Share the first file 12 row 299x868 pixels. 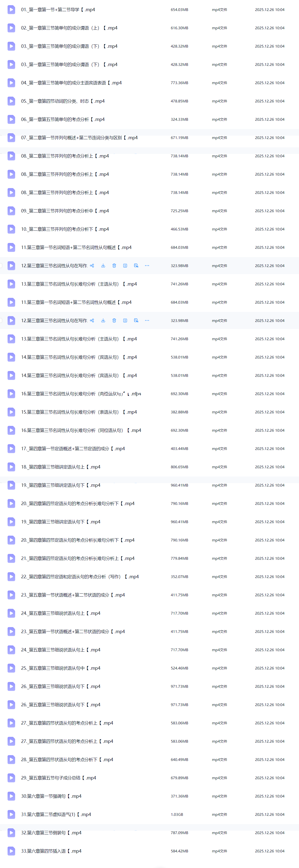(x=92, y=266)
